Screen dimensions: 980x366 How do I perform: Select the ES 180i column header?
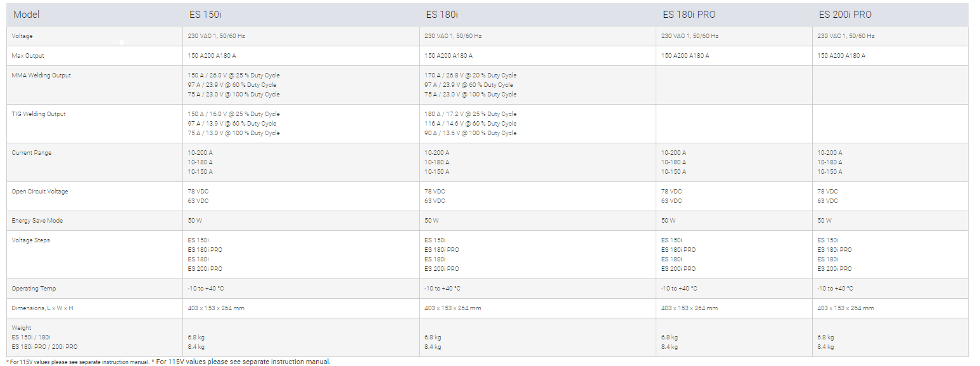442,15
